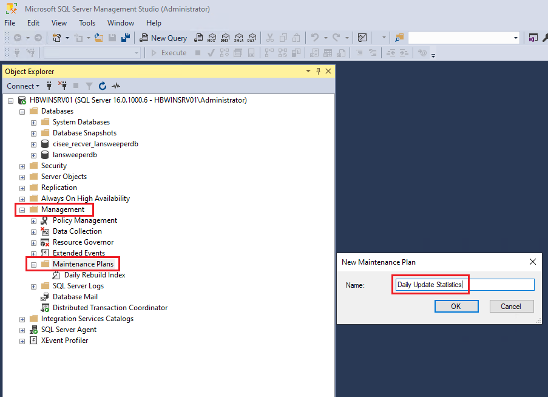Click the Open File folder icon
Image resolution: width=548 pixels, height=398 pixels.
(x=99, y=38)
